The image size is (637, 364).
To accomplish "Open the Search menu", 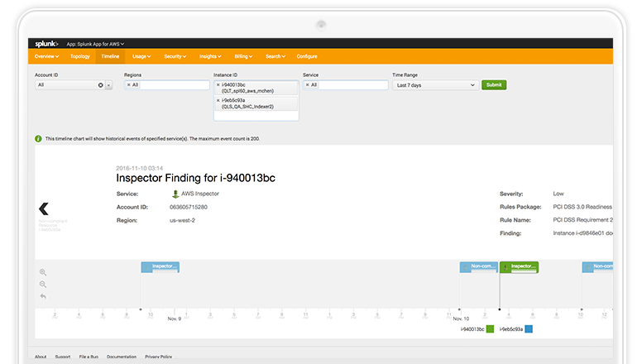I will pos(275,56).
